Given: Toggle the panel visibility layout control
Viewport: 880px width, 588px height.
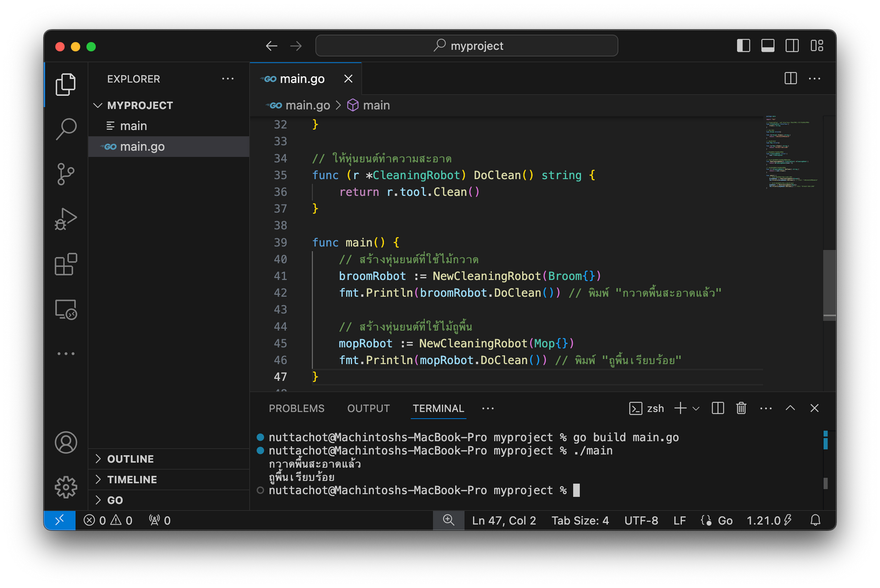Looking at the screenshot, I should 767,46.
